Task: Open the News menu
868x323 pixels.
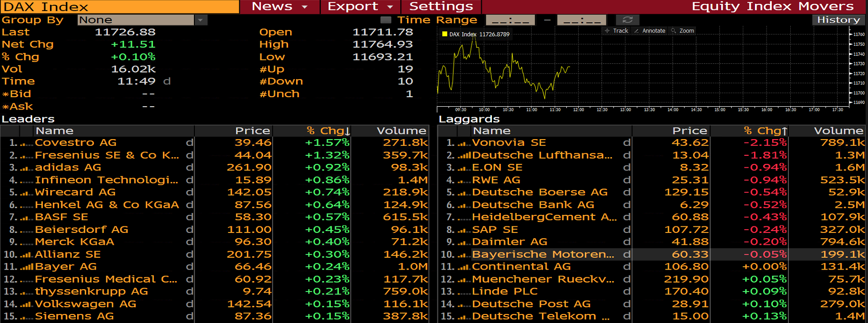Action: tap(279, 7)
